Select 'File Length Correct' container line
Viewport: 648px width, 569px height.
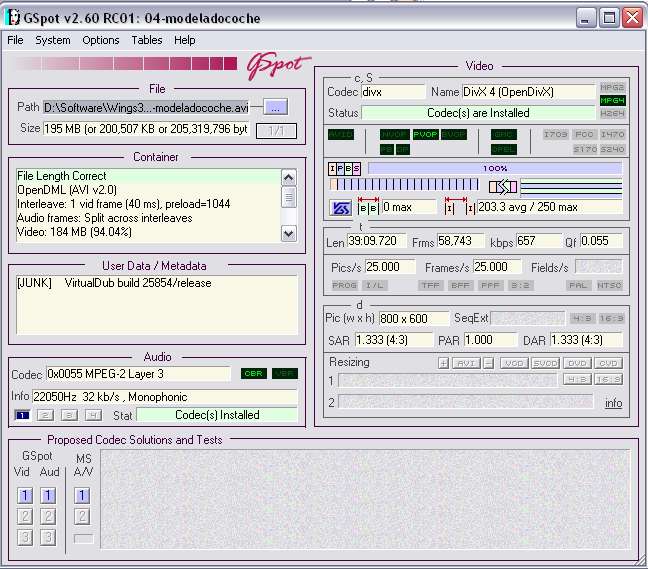(148, 176)
